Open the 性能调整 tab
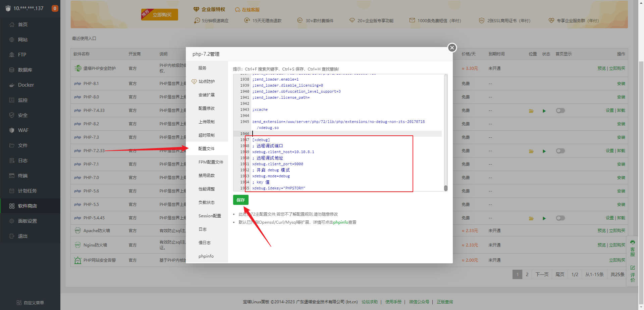This screenshot has width=644, height=310. click(x=207, y=189)
